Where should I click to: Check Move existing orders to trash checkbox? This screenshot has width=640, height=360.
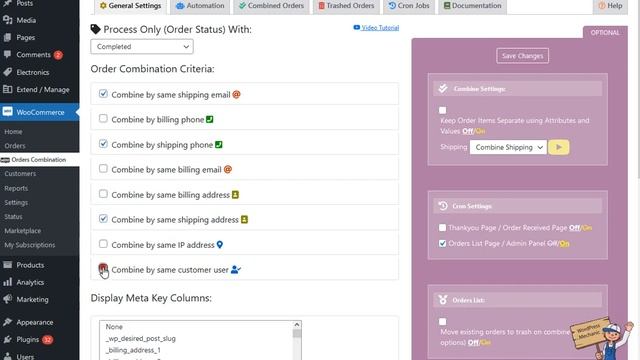click(442, 322)
